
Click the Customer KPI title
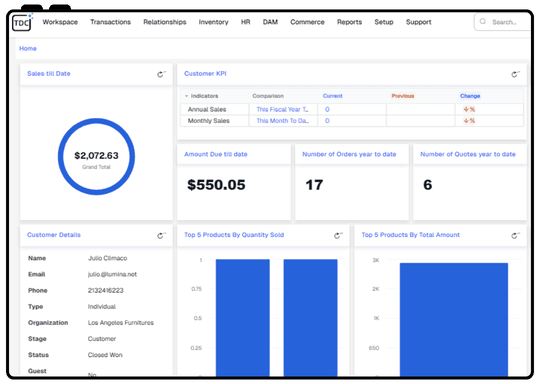(x=205, y=74)
